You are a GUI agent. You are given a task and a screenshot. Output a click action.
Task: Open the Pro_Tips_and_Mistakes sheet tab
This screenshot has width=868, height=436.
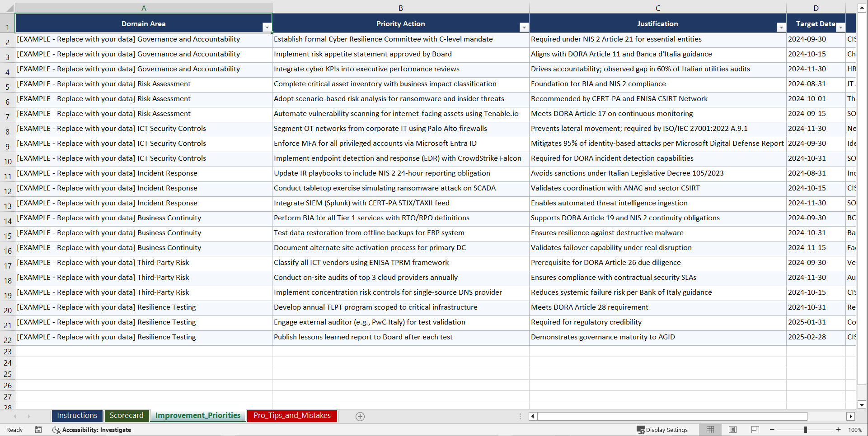[292, 416]
